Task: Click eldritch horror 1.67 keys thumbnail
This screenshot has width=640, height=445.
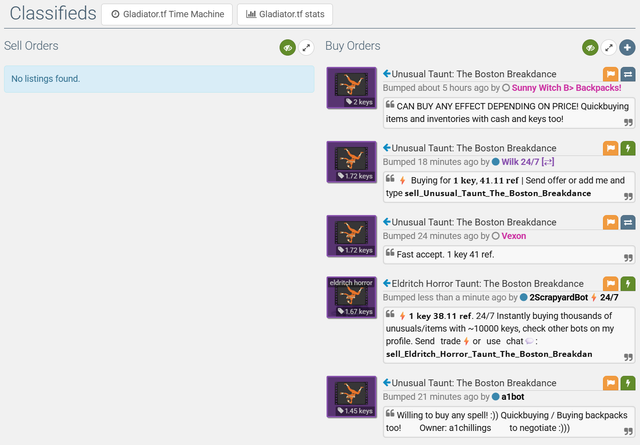Action: tap(351, 298)
